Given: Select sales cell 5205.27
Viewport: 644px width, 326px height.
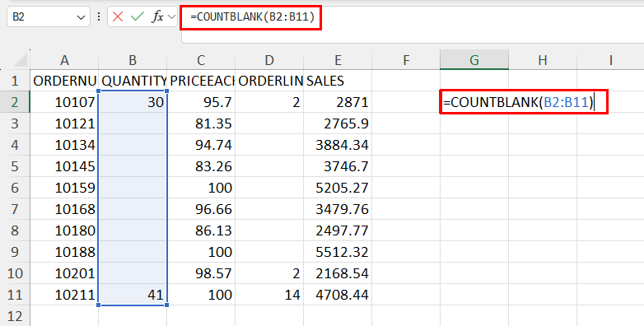Looking at the screenshot, I should pyautogui.click(x=338, y=187).
